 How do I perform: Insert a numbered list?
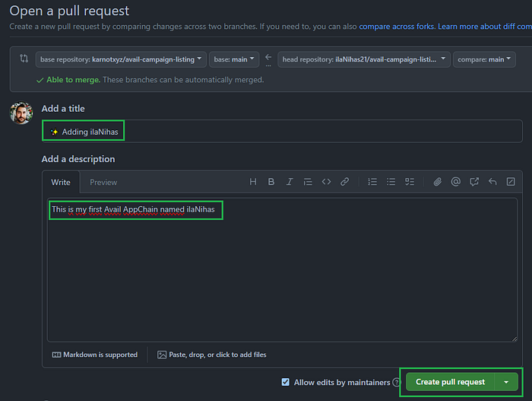pyautogui.click(x=372, y=182)
